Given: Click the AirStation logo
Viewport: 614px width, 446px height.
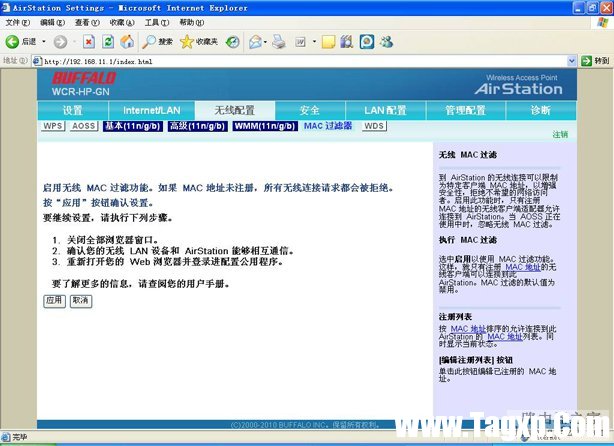Looking at the screenshot, I should [x=518, y=89].
